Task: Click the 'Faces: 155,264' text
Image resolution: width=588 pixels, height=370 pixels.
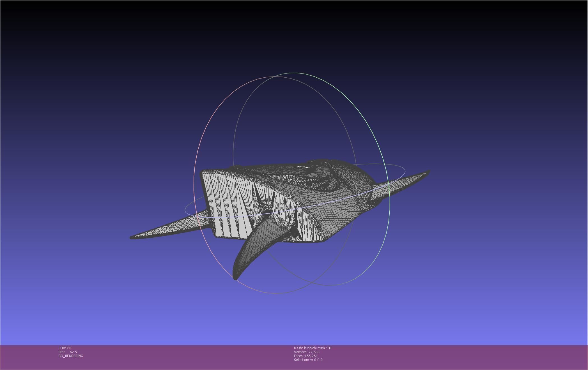Action: 306,356
